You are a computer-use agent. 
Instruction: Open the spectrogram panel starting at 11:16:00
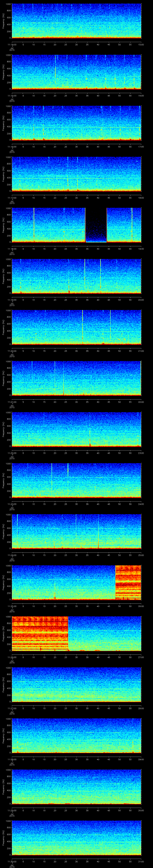[76, 123]
